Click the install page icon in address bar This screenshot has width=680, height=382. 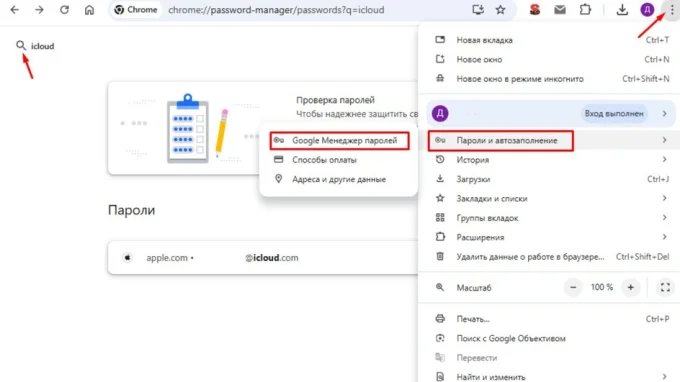pos(478,10)
